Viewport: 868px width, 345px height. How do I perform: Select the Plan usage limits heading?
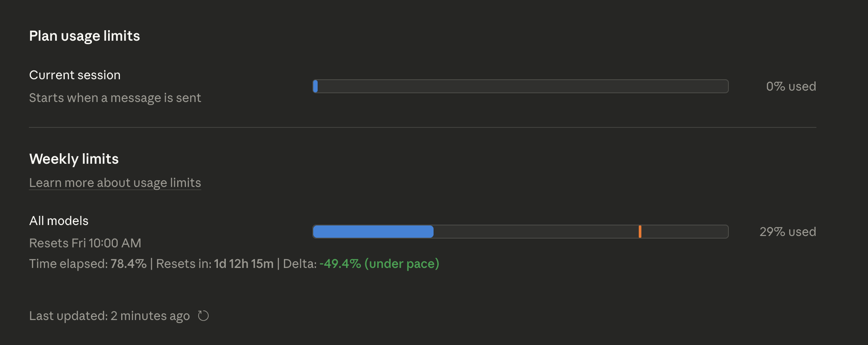coord(84,36)
